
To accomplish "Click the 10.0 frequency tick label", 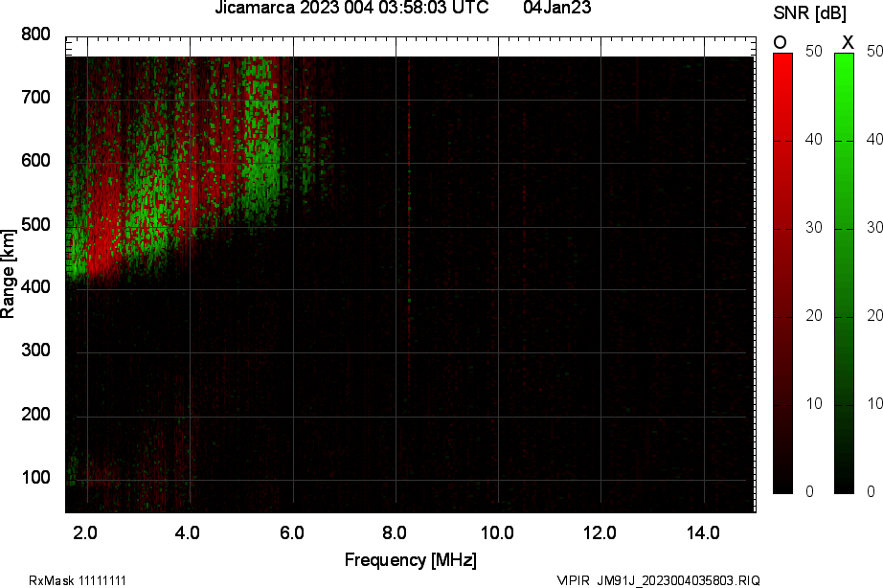I will pyautogui.click(x=497, y=532).
